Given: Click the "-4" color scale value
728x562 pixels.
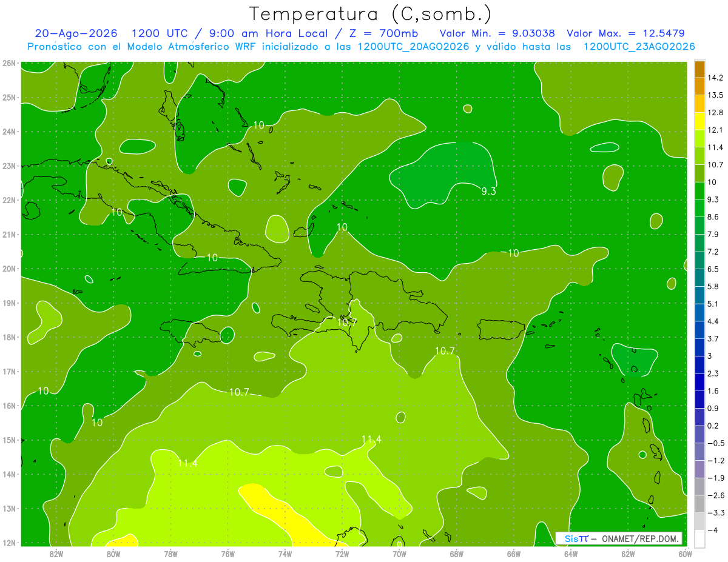Looking at the screenshot, I should point(712,530).
